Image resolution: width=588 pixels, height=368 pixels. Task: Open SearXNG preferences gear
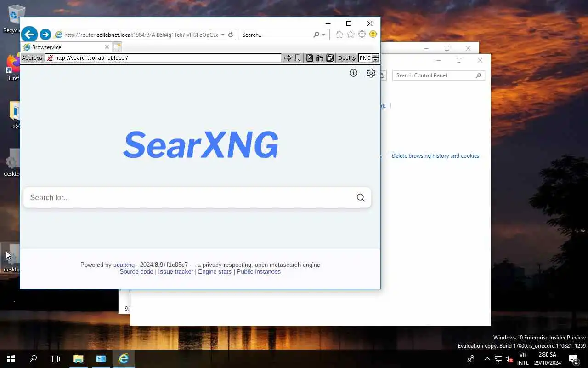point(371,73)
